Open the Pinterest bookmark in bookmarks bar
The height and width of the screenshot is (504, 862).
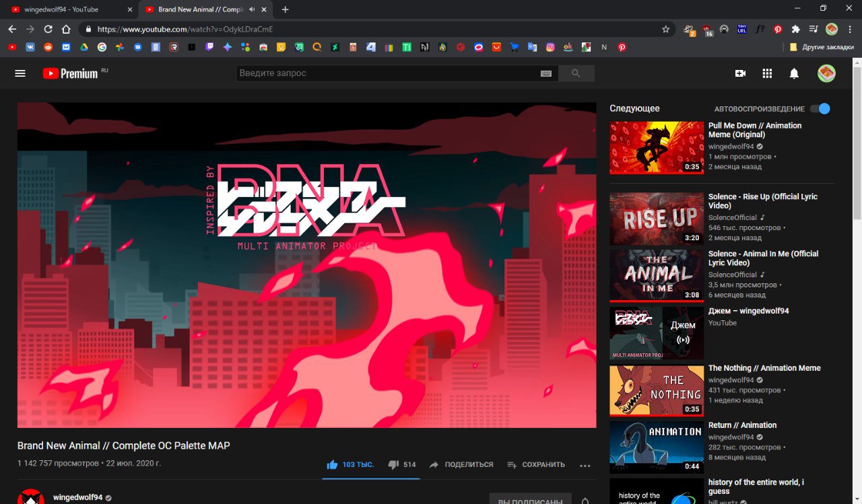(x=622, y=47)
